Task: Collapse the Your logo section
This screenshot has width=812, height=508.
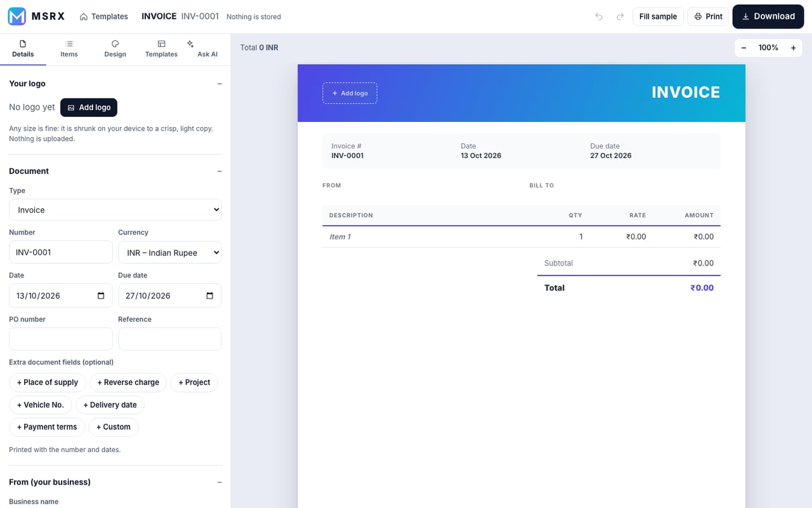Action: click(219, 84)
